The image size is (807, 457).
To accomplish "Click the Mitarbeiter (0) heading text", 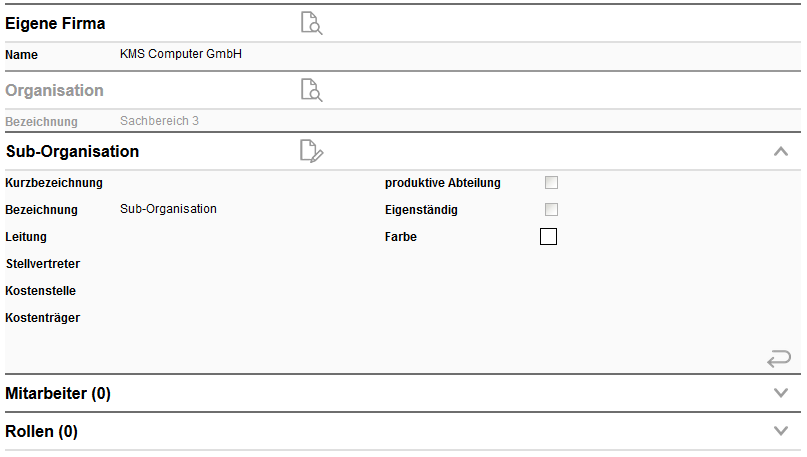I will [58, 394].
